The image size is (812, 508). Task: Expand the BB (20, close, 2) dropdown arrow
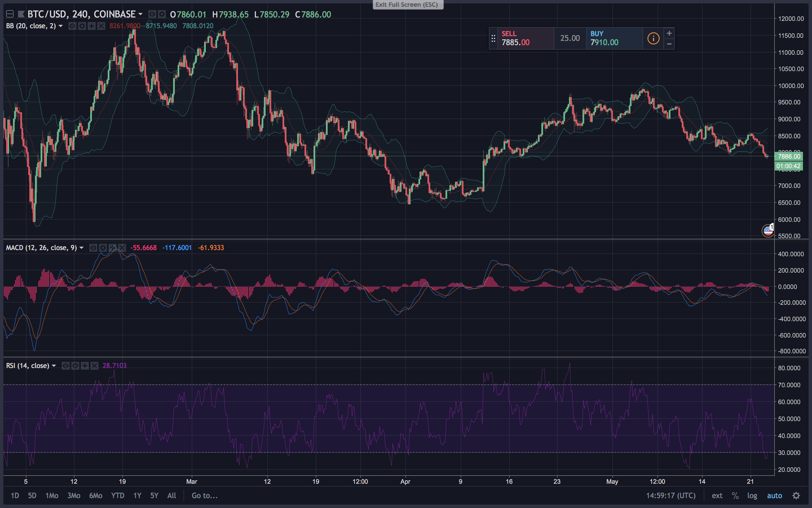[61, 26]
